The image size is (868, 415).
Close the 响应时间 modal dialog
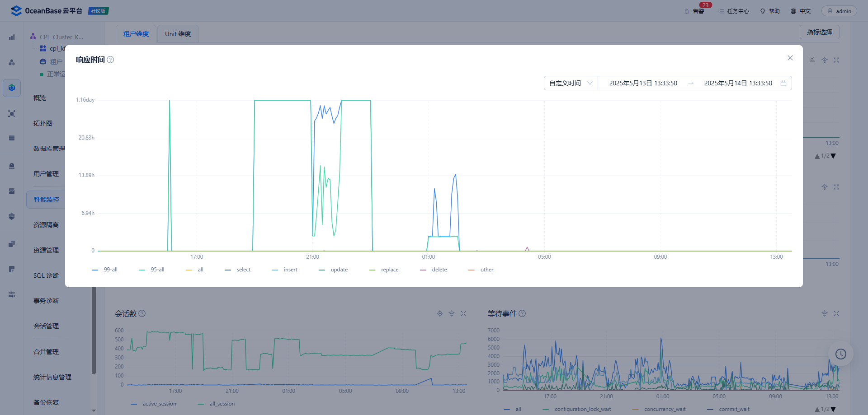[x=790, y=58]
